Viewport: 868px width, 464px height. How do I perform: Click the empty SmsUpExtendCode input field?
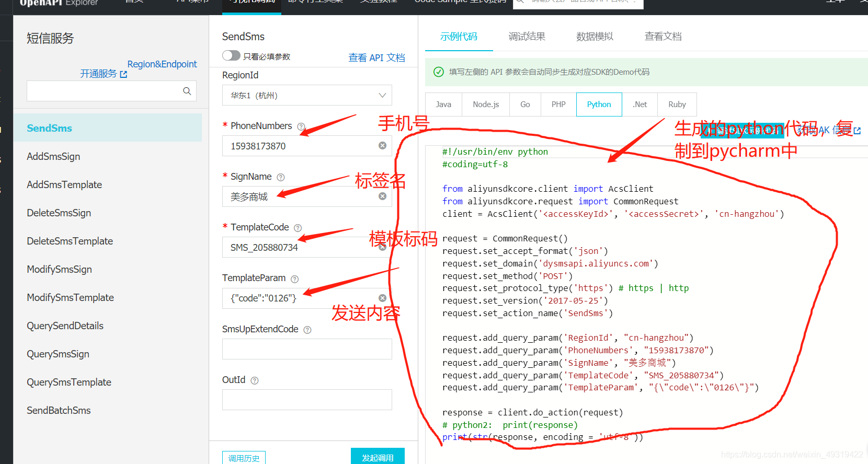coord(307,349)
